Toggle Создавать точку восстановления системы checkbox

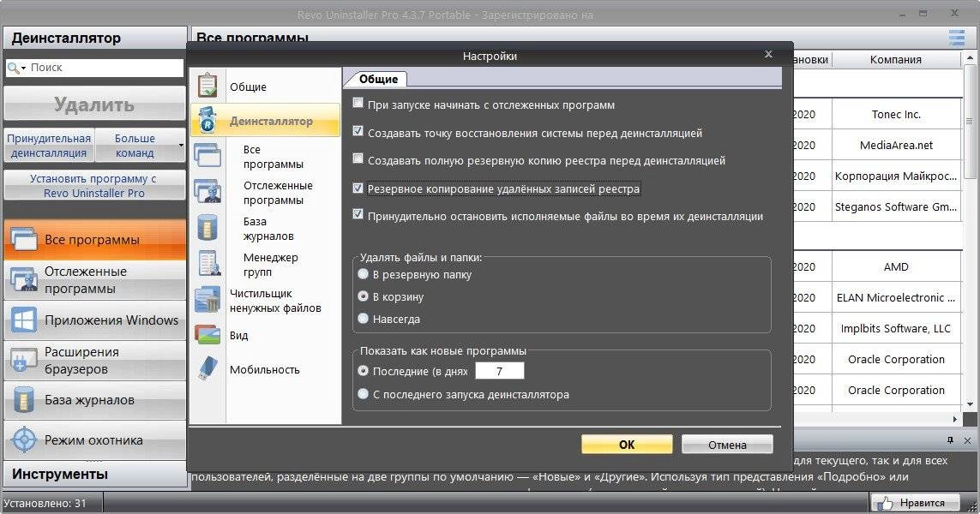click(358, 131)
